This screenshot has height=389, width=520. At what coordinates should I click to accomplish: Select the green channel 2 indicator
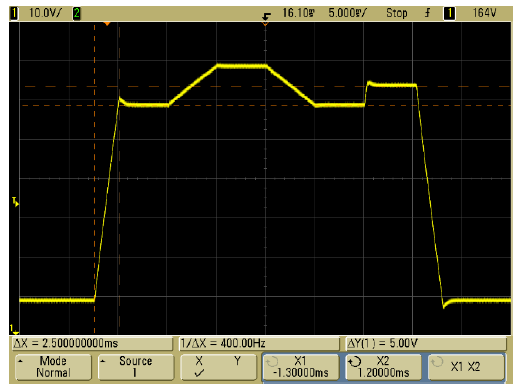click(x=77, y=14)
